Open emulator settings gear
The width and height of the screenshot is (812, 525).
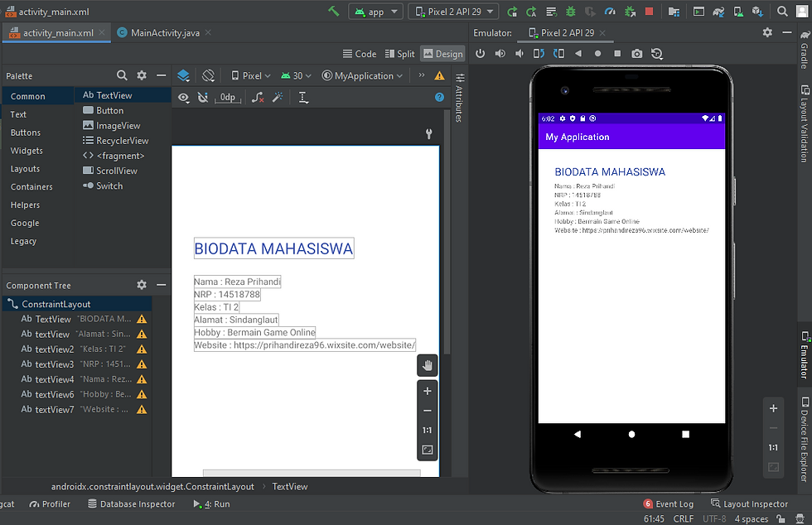pos(767,32)
